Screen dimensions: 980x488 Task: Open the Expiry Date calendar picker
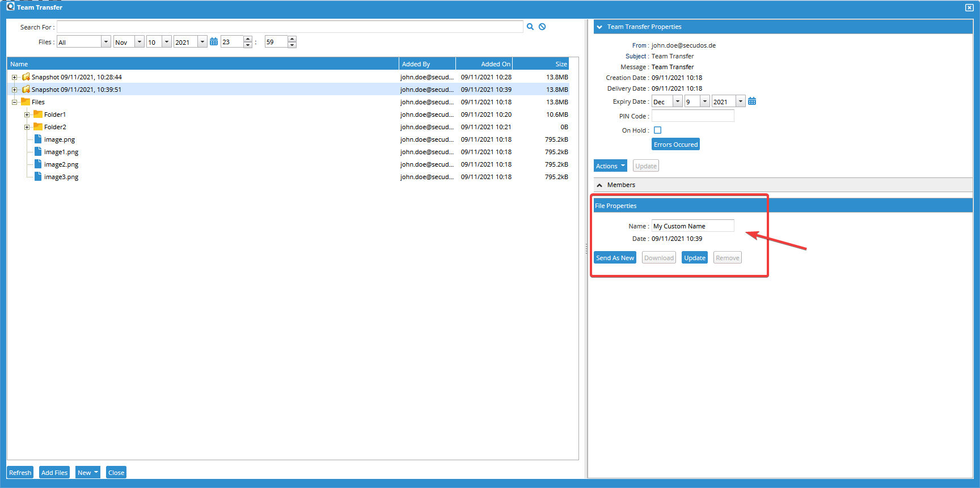pyautogui.click(x=752, y=101)
